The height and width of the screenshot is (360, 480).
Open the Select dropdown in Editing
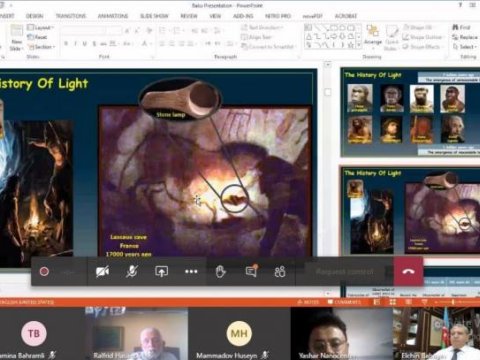click(465, 47)
